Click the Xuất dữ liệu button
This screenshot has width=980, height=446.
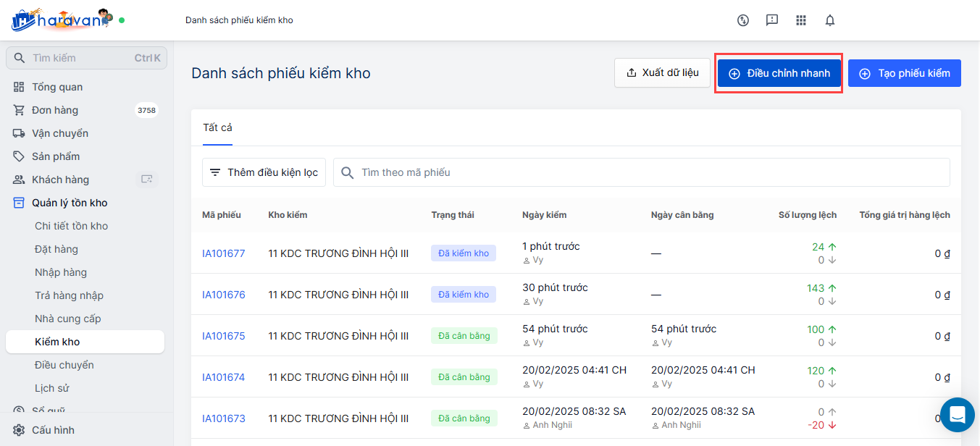662,73
